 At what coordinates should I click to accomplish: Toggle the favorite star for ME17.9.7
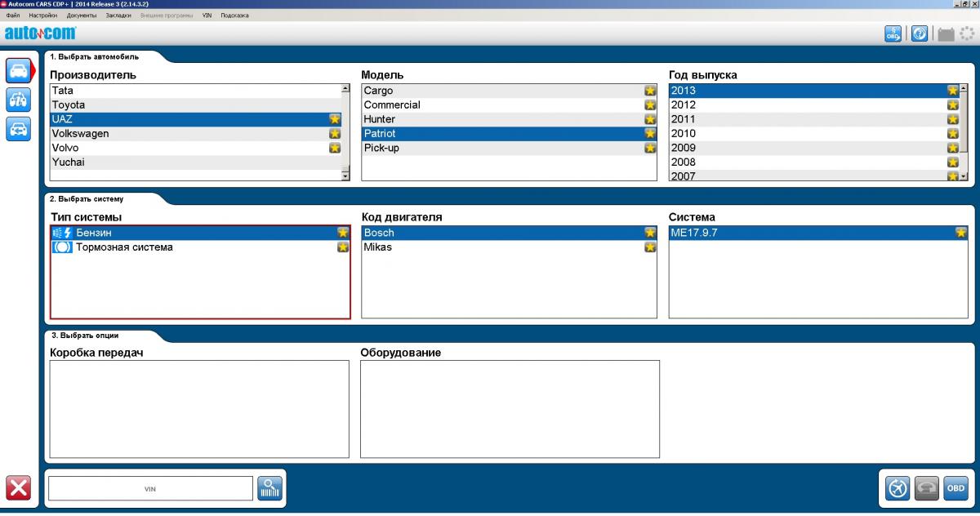coord(961,233)
